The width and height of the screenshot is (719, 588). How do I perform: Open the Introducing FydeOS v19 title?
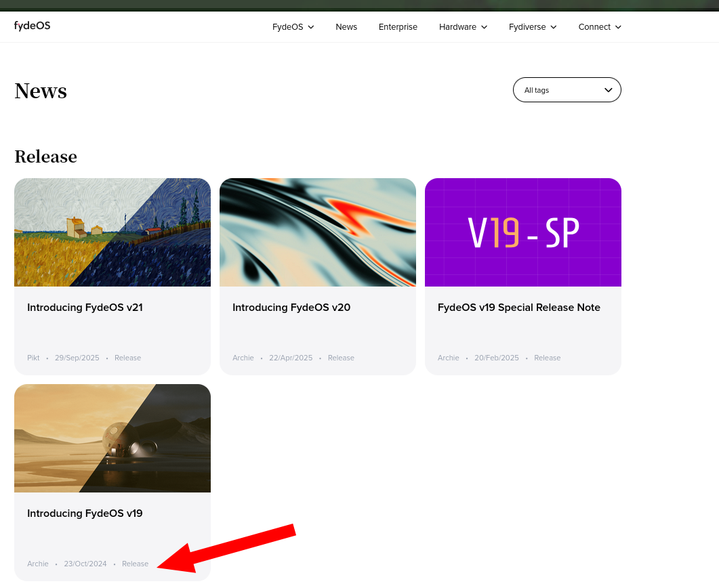(85, 513)
